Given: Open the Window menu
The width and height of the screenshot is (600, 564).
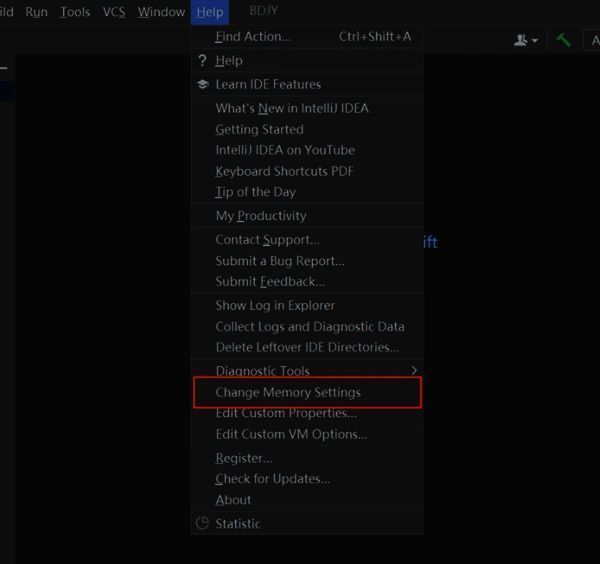Looking at the screenshot, I should pyautogui.click(x=161, y=12).
